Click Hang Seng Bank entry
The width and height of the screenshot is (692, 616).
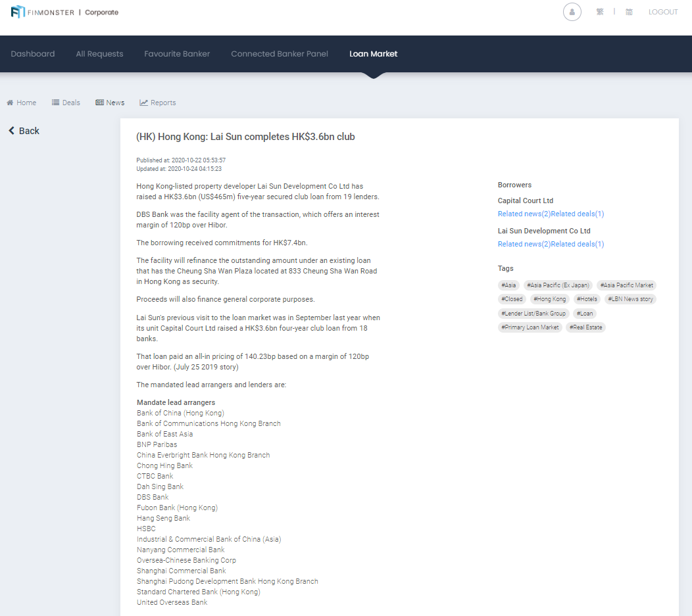[x=163, y=518]
